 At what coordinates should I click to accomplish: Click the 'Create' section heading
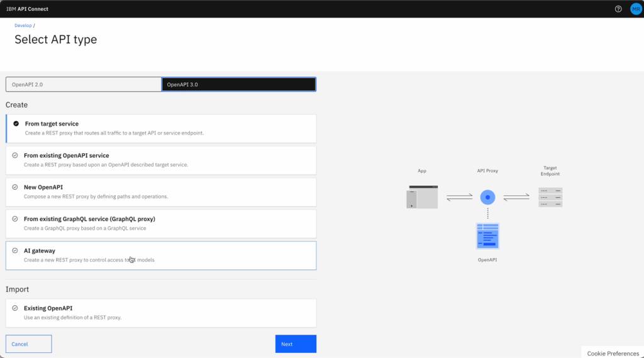coord(16,104)
